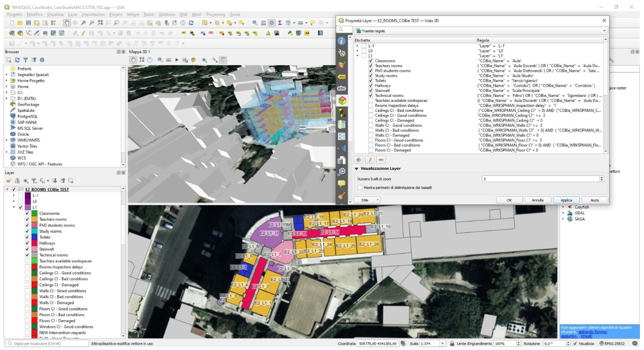Click the edit rule pencil button
The height and width of the screenshot is (350, 644).
[369, 160]
